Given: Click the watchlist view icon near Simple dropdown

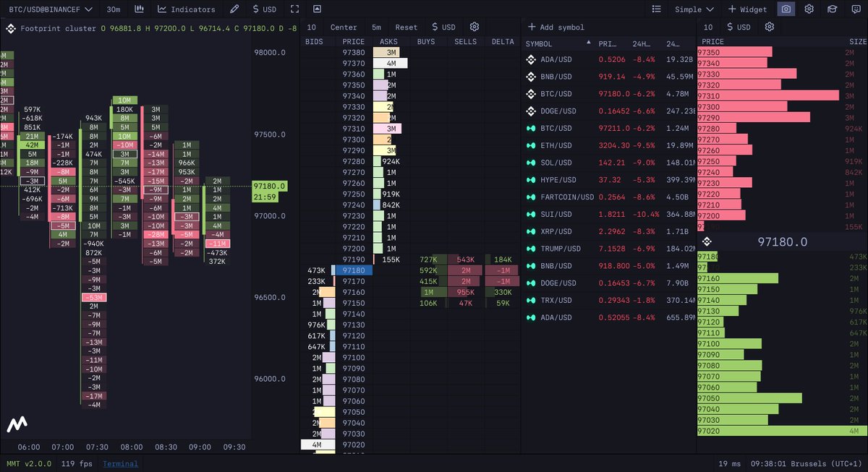Looking at the screenshot, I should pos(656,9).
